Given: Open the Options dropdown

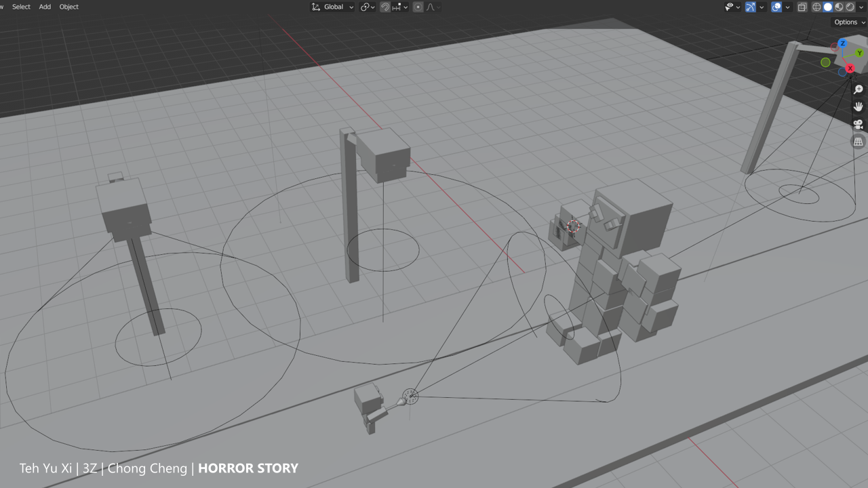Looking at the screenshot, I should click(850, 22).
